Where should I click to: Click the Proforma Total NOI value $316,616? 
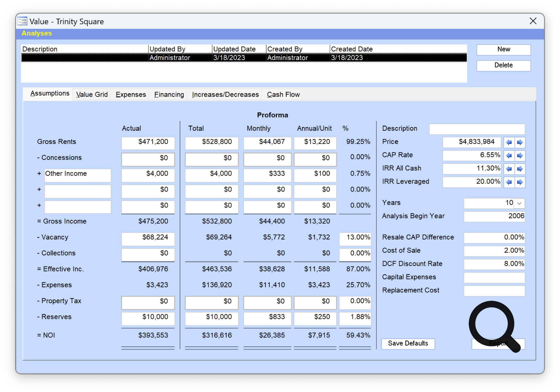(217, 335)
